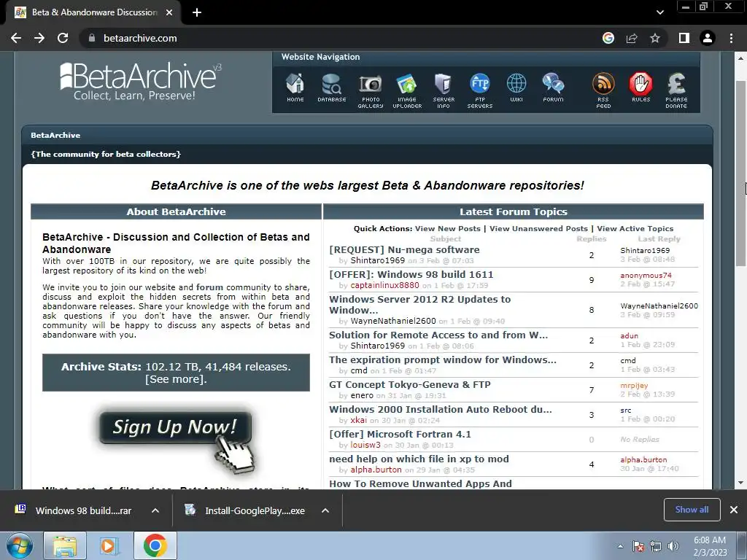Open a new tab with plus button
The width and height of the screenshot is (747, 560).
[x=197, y=12]
